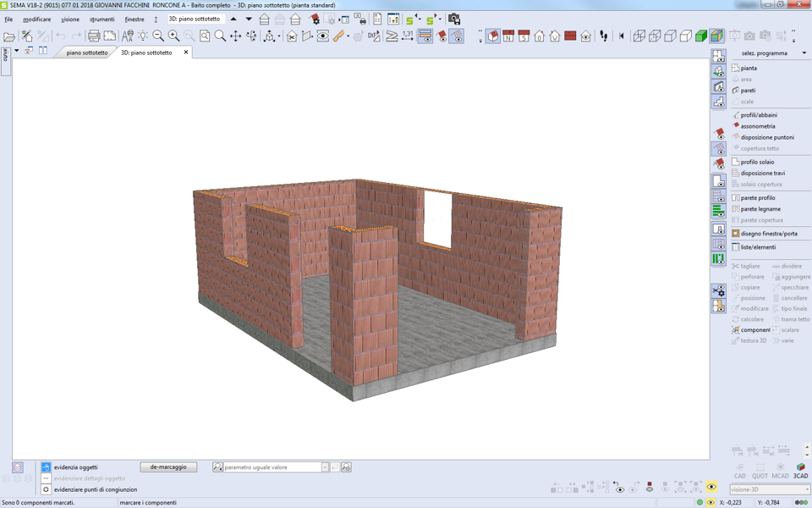Toggle 'evidenziare punti di congiunzione' option

(47, 489)
